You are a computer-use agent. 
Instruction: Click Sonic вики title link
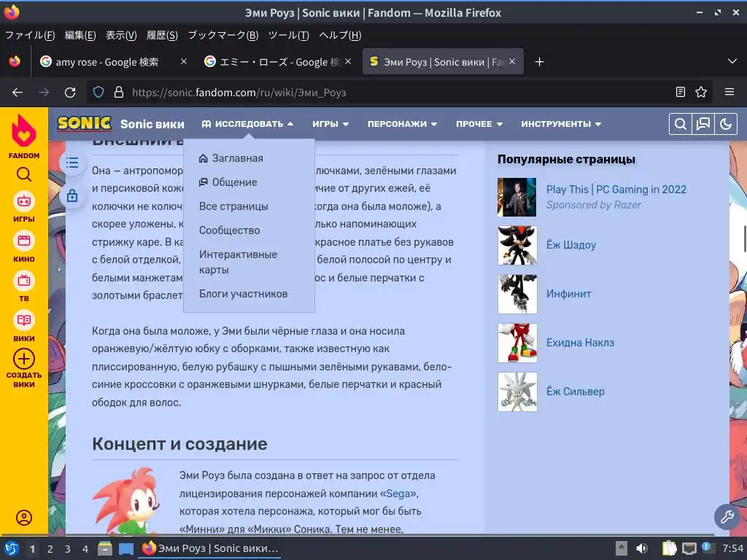[152, 124]
